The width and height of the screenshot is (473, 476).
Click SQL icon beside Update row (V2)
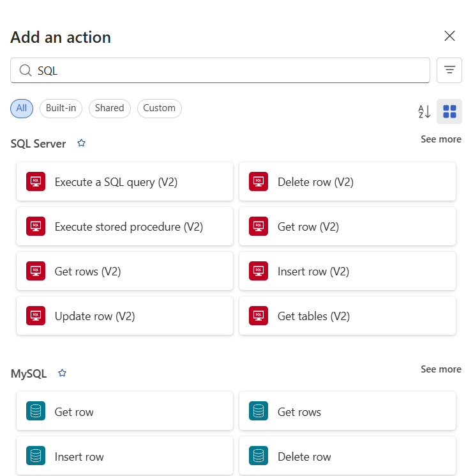coord(36,316)
